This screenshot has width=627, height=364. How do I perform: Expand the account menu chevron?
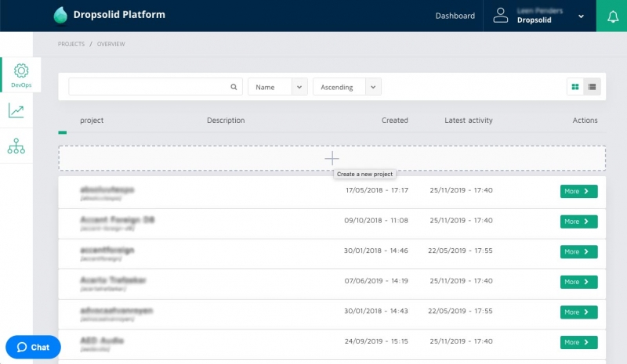581,16
